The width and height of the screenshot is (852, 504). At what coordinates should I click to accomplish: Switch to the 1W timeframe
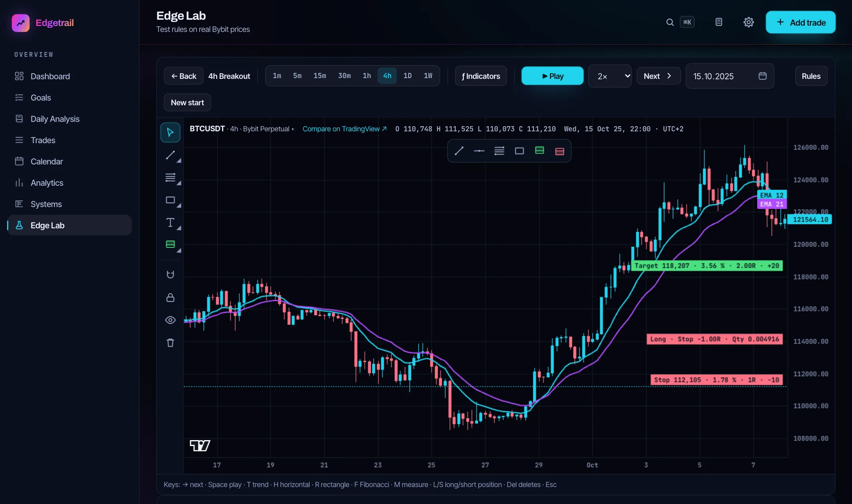point(428,76)
